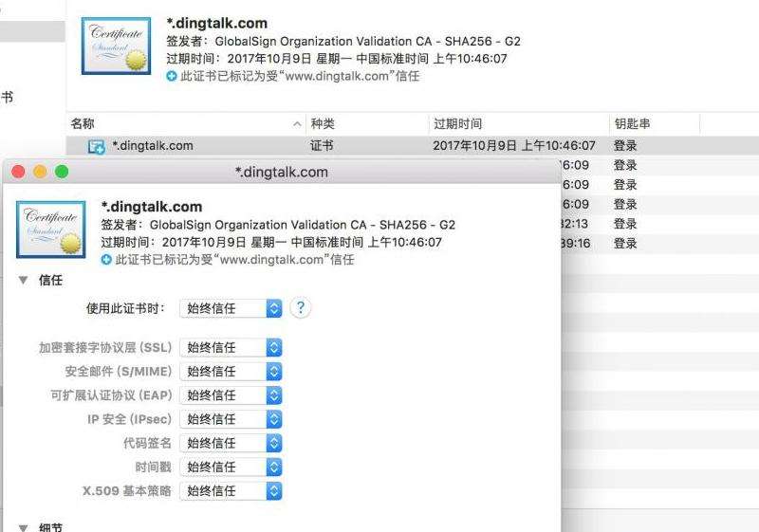
Task: Click the dialog title bar *.dingtalk.com
Action: point(281,173)
